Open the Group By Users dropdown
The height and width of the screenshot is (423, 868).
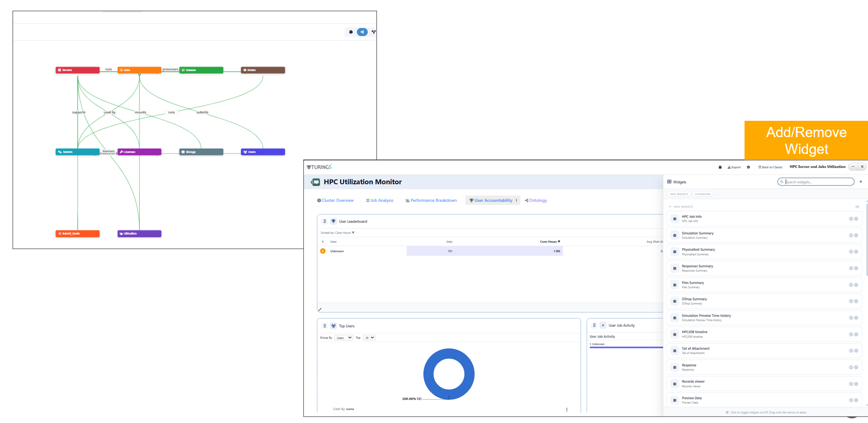click(343, 338)
